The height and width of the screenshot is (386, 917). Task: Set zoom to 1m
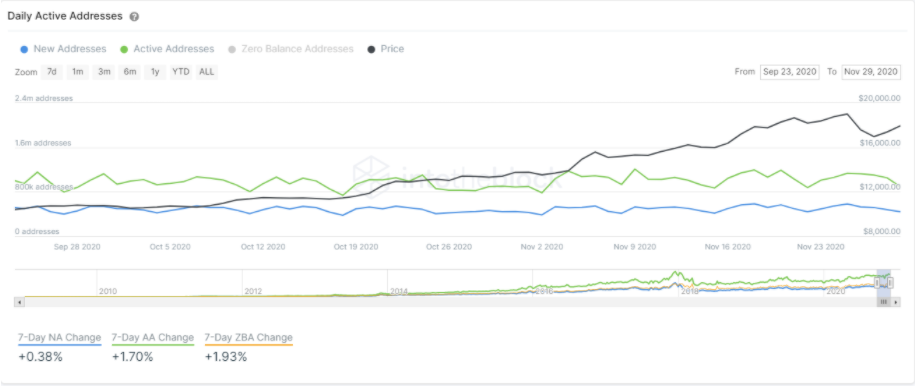pyautogui.click(x=77, y=72)
